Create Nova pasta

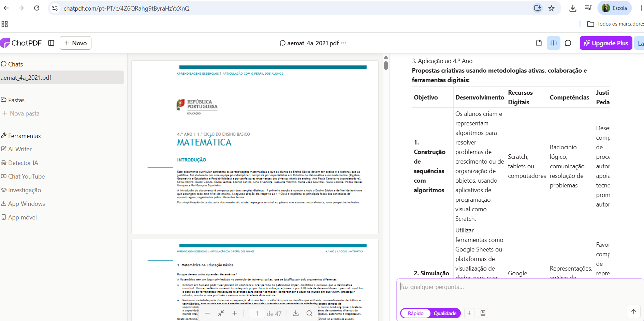point(21,113)
